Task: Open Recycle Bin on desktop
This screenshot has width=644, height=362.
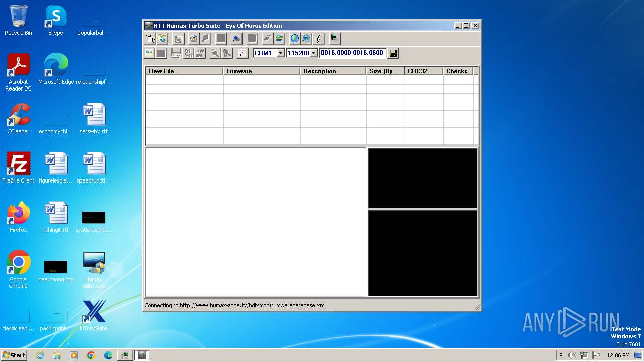Action: tap(18, 21)
